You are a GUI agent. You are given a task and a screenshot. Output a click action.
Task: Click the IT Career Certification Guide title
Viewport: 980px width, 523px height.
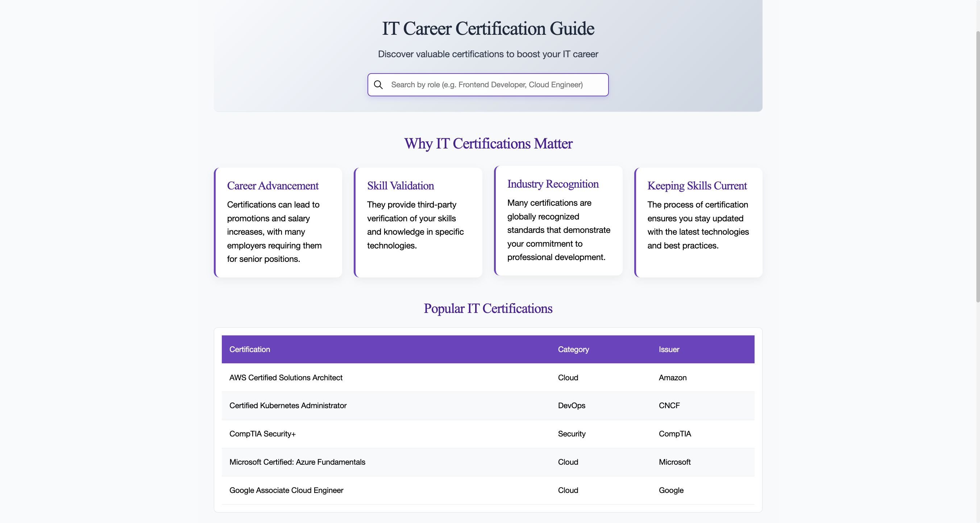(x=488, y=29)
